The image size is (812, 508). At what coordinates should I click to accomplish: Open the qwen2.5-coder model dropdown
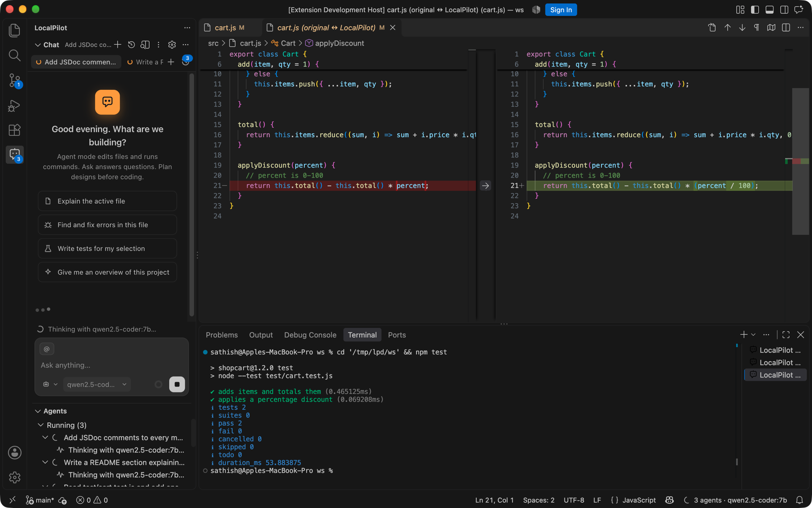pos(97,384)
